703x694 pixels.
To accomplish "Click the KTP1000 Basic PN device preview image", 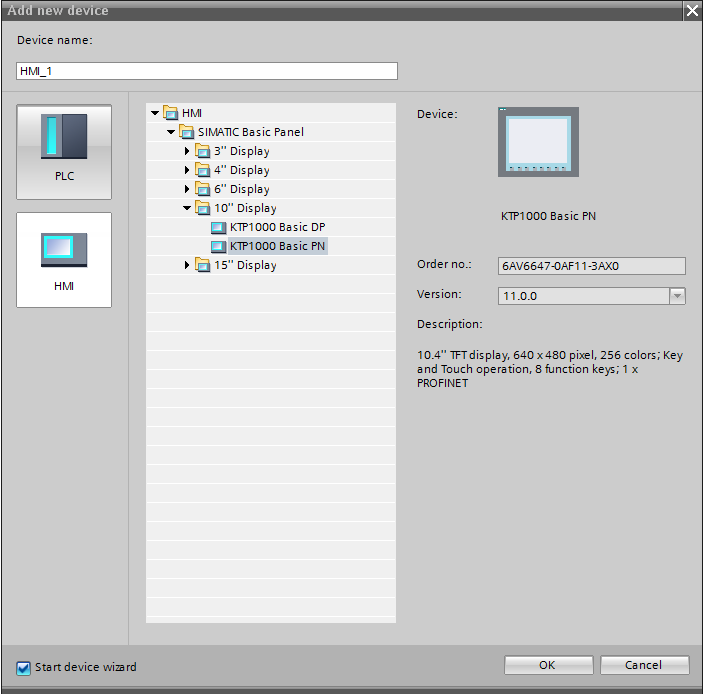I will point(538,142).
